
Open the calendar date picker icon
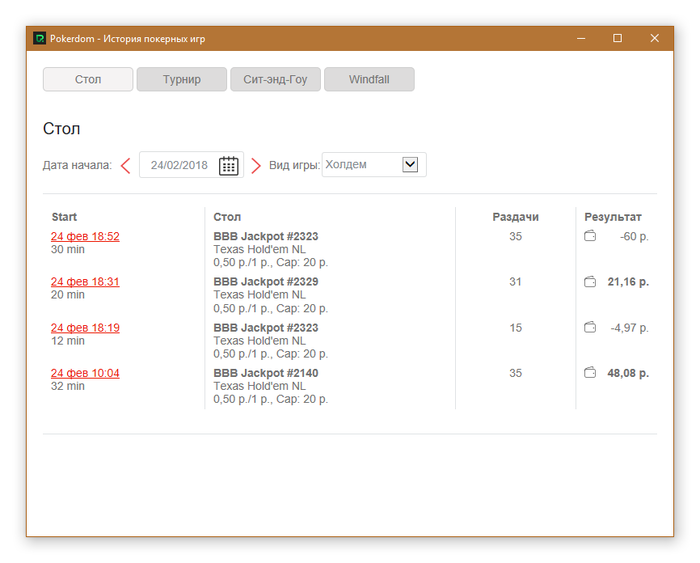point(229,165)
